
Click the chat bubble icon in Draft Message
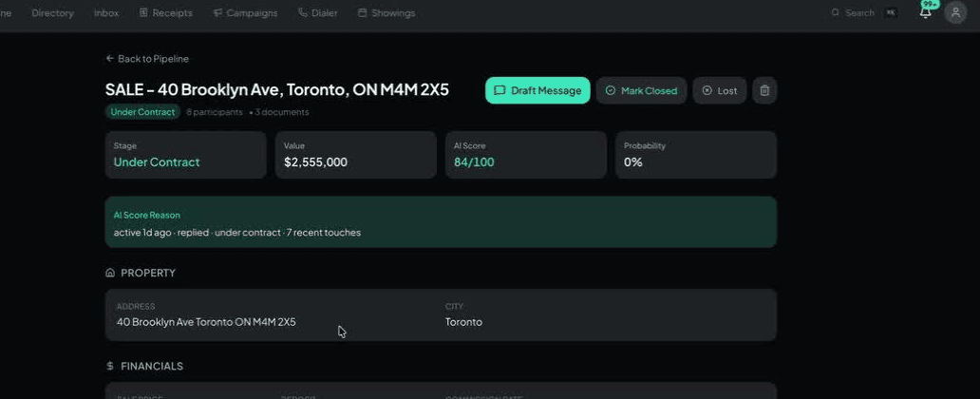pyautogui.click(x=499, y=90)
